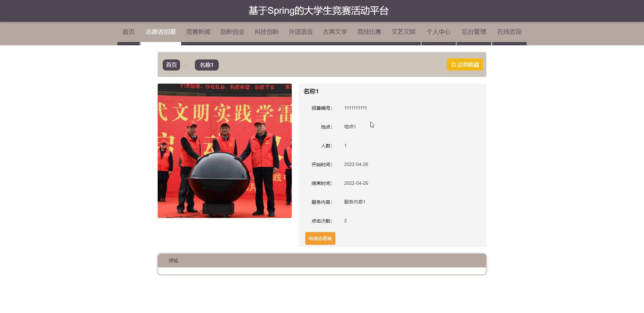The image size is (644, 313).
Task: Open 在线咨询 chat
Action: (509, 32)
